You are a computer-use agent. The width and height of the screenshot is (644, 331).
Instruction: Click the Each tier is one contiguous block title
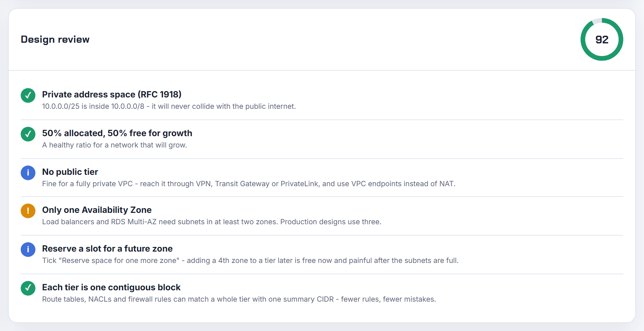pyautogui.click(x=111, y=287)
